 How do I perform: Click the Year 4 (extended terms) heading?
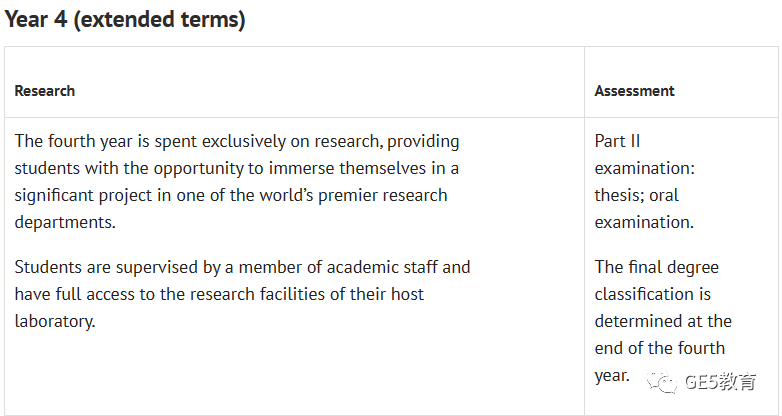click(x=125, y=19)
